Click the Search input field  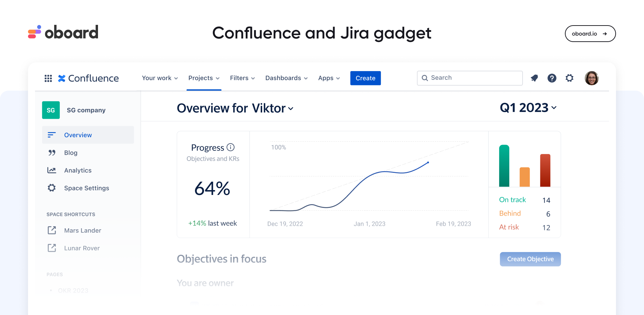pyautogui.click(x=469, y=78)
